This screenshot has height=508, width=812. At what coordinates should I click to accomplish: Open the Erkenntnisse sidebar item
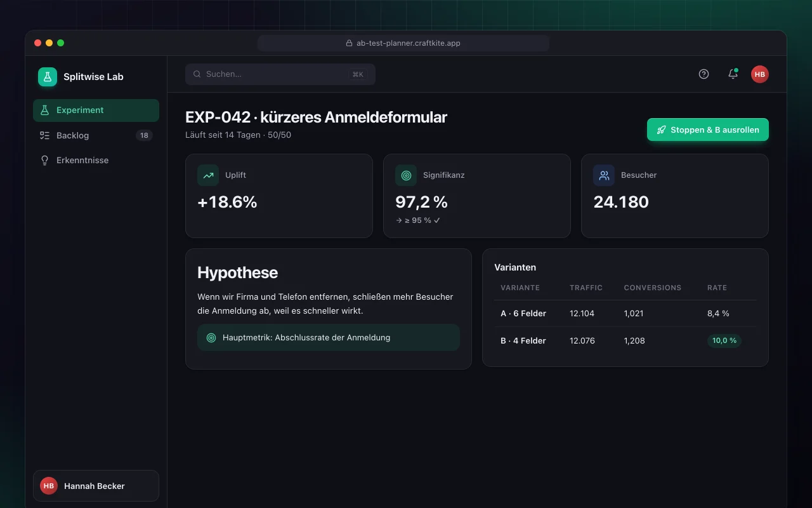(96, 160)
